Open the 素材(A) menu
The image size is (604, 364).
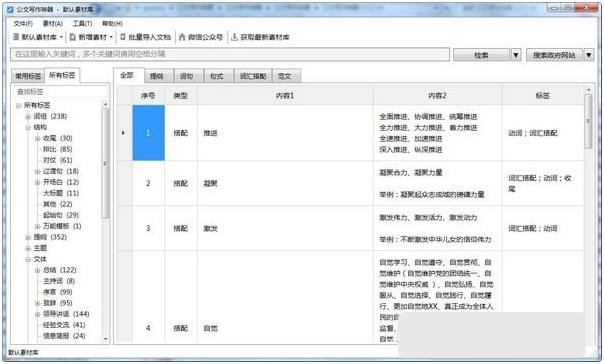tap(52, 23)
